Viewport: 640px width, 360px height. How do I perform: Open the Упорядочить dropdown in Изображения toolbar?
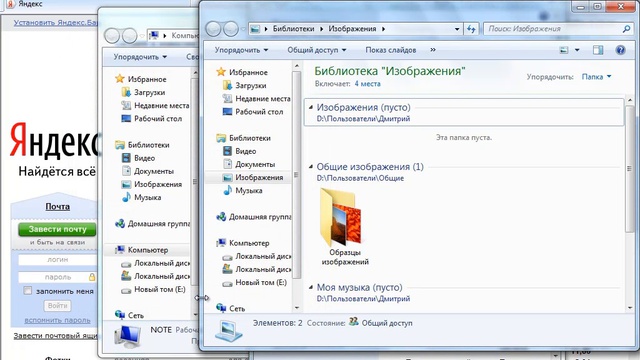[x=242, y=50]
